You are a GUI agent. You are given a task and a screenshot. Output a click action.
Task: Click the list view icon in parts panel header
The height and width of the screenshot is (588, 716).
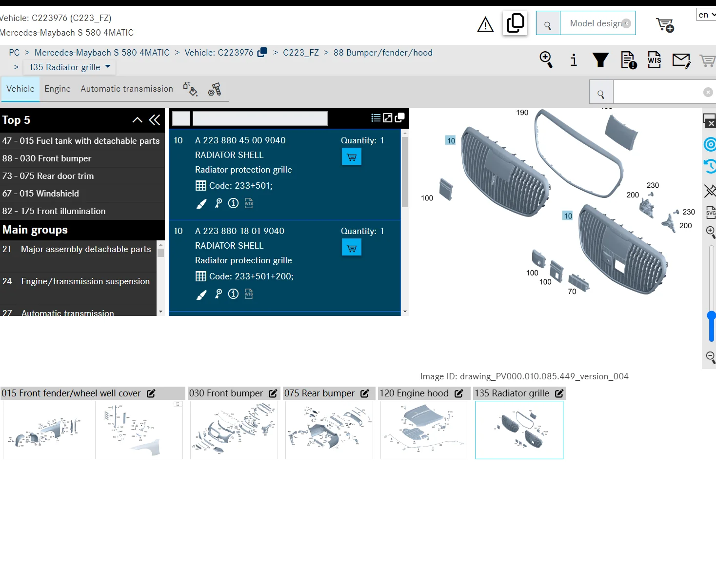tap(376, 118)
